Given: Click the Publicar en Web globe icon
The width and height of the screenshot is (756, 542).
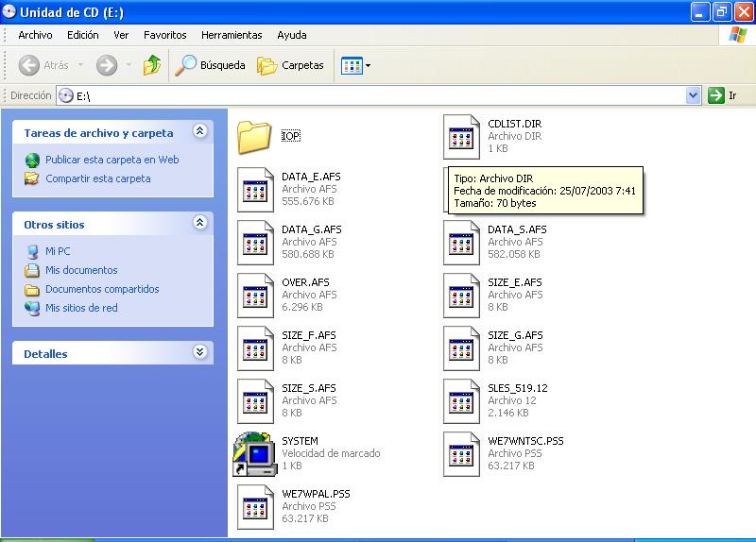Looking at the screenshot, I should click(32, 160).
